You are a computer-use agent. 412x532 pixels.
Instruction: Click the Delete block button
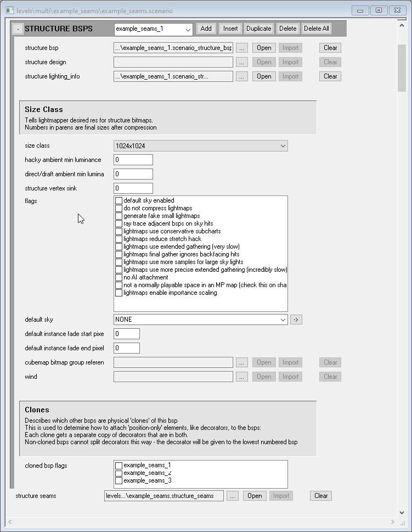pyautogui.click(x=287, y=29)
